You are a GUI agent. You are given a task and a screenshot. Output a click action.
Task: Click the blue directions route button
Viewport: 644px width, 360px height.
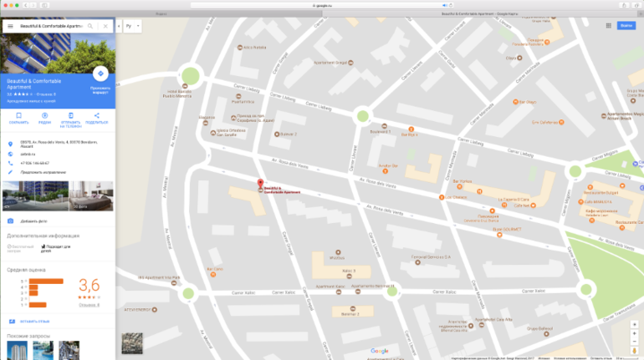[100, 74]
